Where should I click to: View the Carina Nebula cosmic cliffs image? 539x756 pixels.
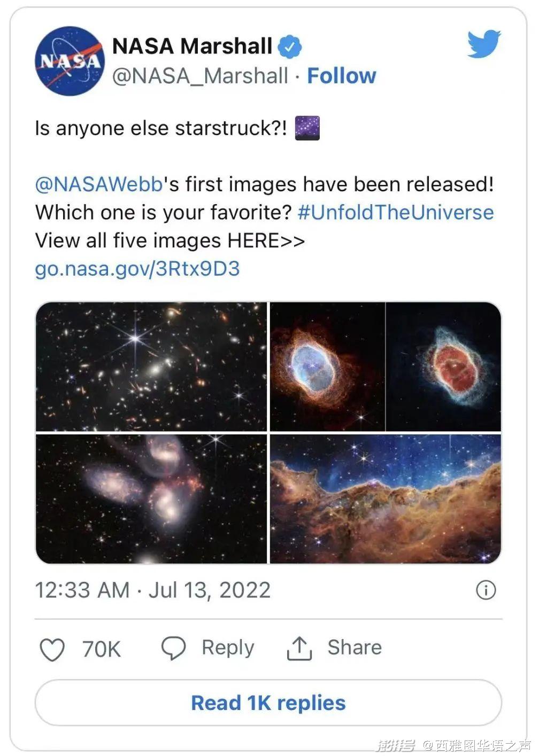coord(385,498)
